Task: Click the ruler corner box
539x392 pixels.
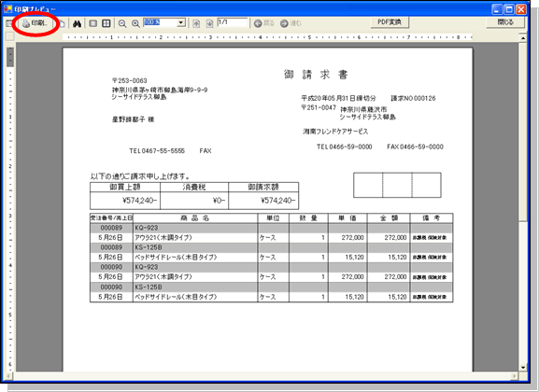Action: click(x=10, y=36)
